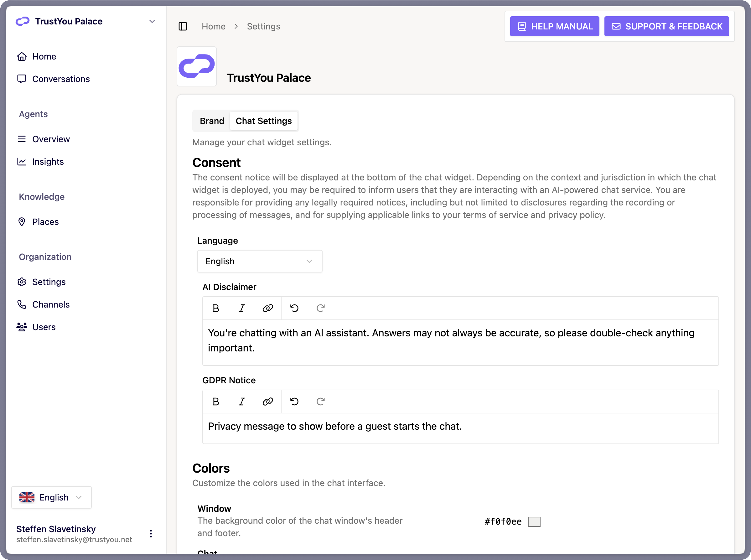Open the user menu three-dot icon
The width and height of the screenshot is (751, 560).
pos(151,534)
